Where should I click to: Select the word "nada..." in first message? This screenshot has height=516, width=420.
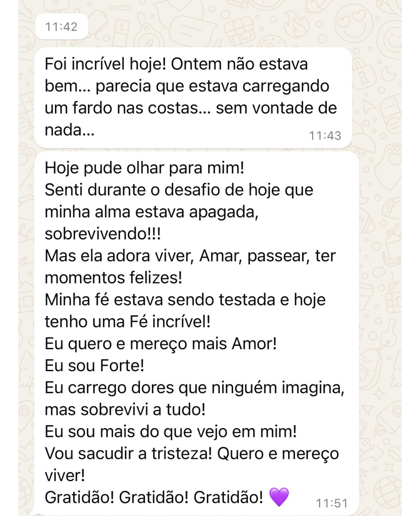coord(70,130)
